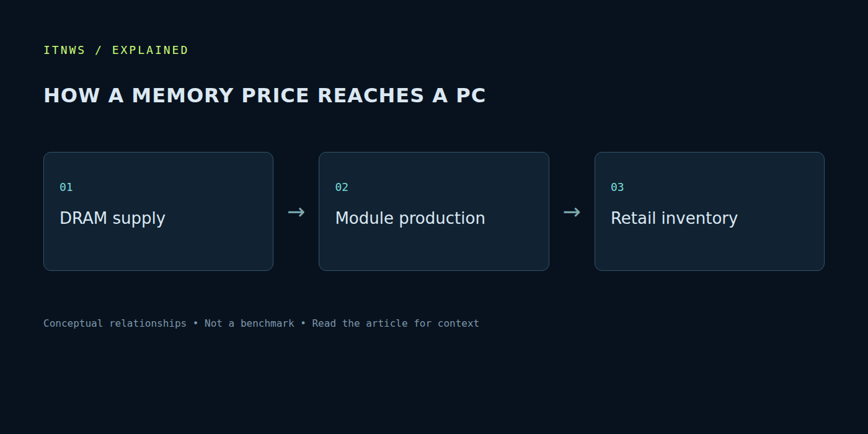This screenshot has width=868, height=434.
Task: Click the word EXPLAINED in the header
Action: [x=150, y=50]
